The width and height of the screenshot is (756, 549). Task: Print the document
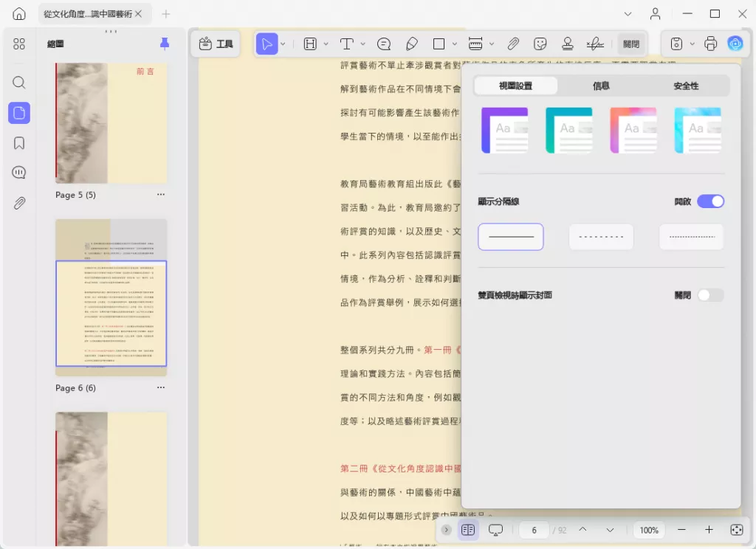coord(711,44)
